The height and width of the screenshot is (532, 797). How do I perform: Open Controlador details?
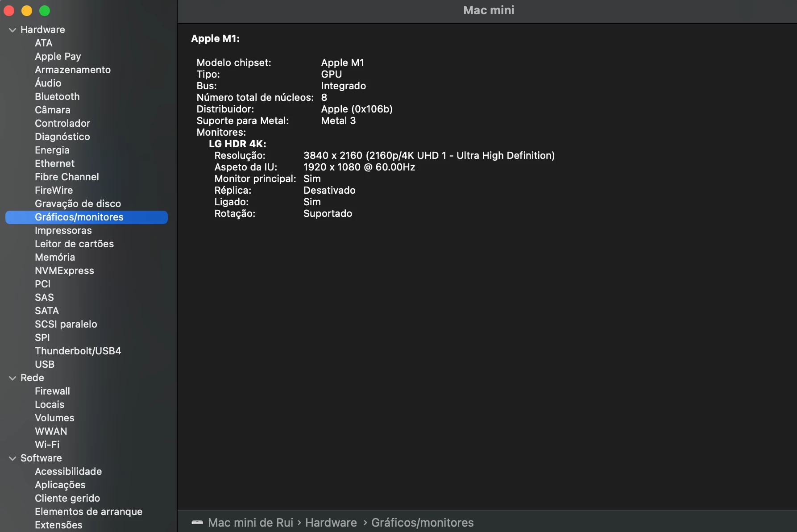[x=62, y=124]
